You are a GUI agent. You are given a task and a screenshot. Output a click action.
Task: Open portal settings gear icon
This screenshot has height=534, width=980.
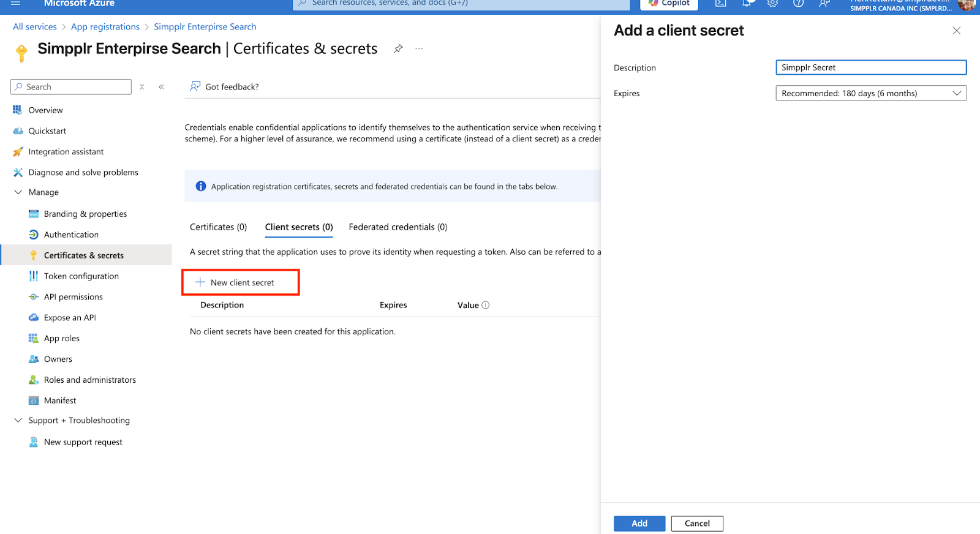(772, 4)
